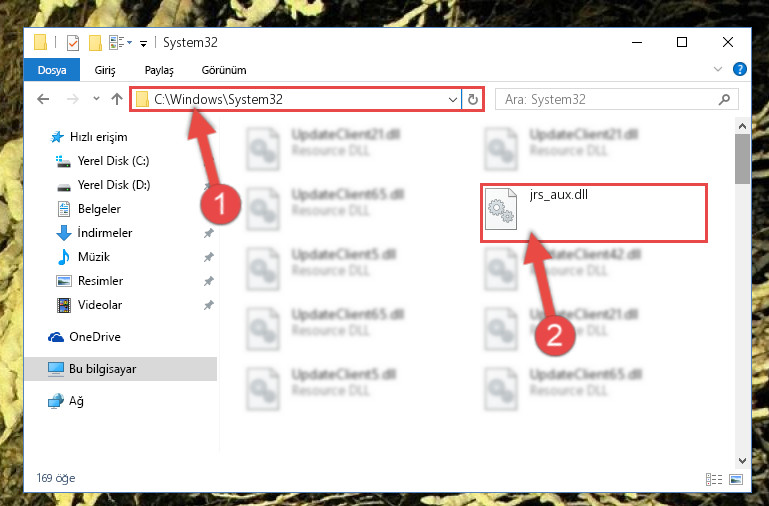Click the New Folder icon in quick access toolbar

95,43
